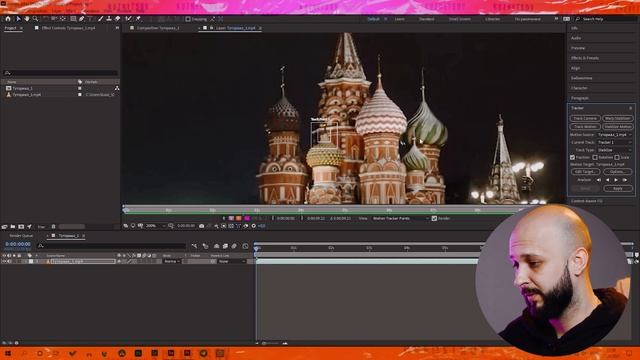
Task: Select the Clone Stamp tool
Action: tap(109, 19)
